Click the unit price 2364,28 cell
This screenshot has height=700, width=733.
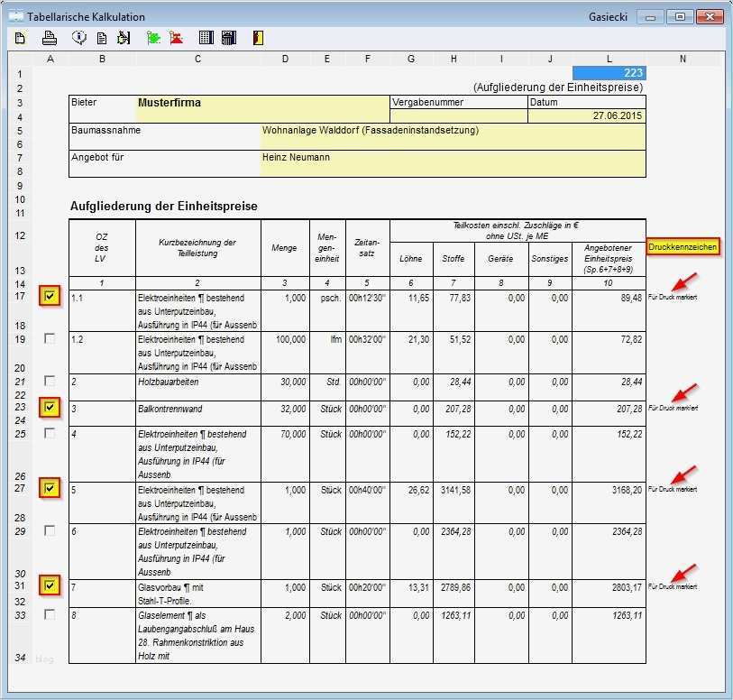[609, 551]
